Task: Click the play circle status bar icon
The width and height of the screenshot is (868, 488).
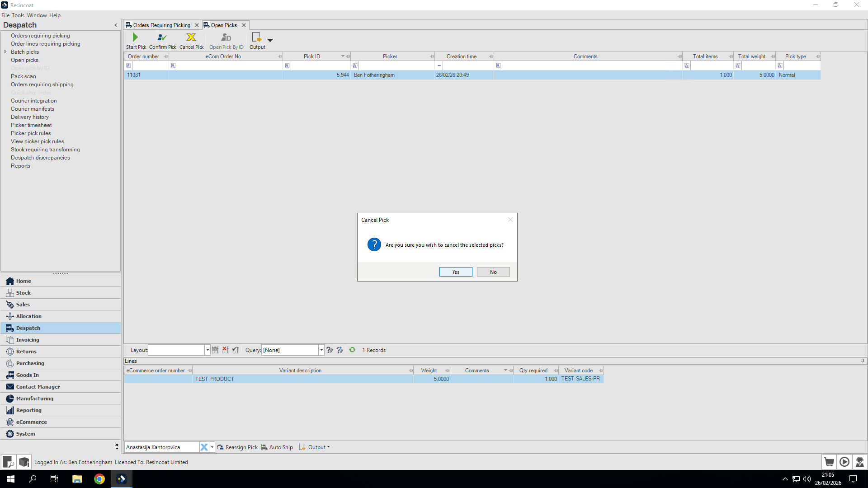Action: coord(844,462)
